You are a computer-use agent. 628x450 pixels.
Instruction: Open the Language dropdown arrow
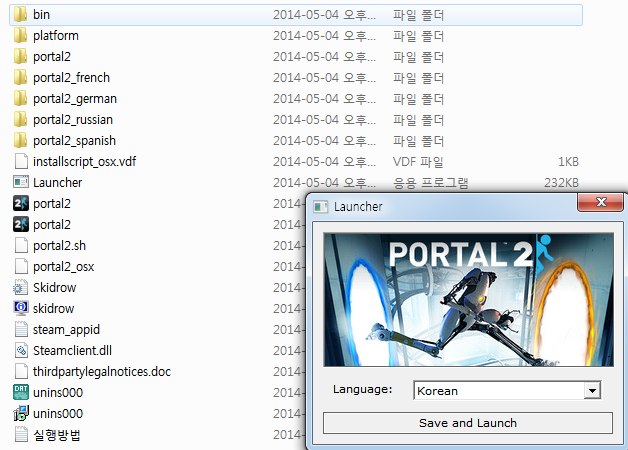592,391
